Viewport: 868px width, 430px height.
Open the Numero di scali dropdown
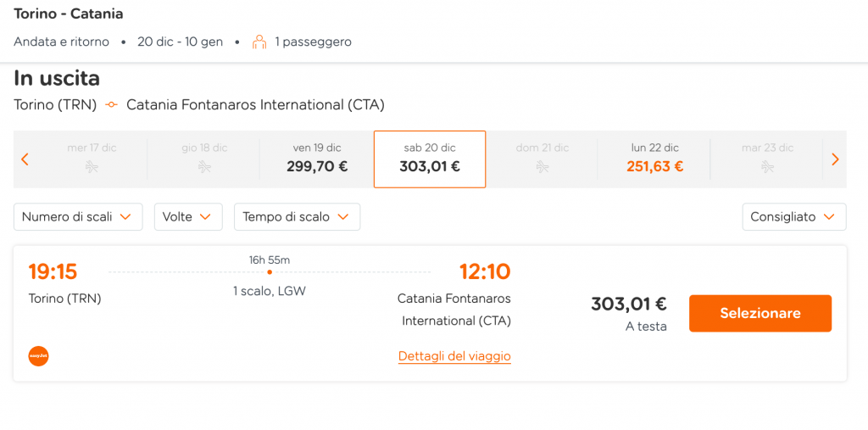pos(78,216)
